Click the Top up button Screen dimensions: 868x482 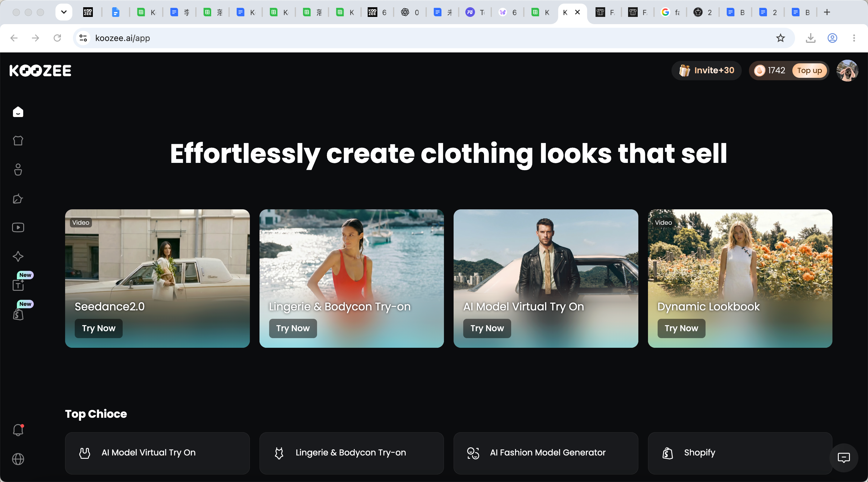tap(809, 71)
